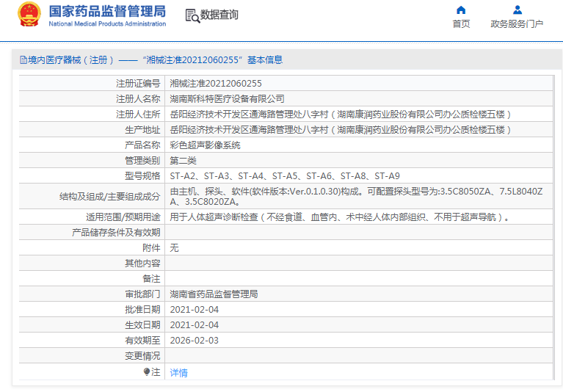Click expiry date 2026-02-03
Screen dimensions: 563x392
(195, 341)
